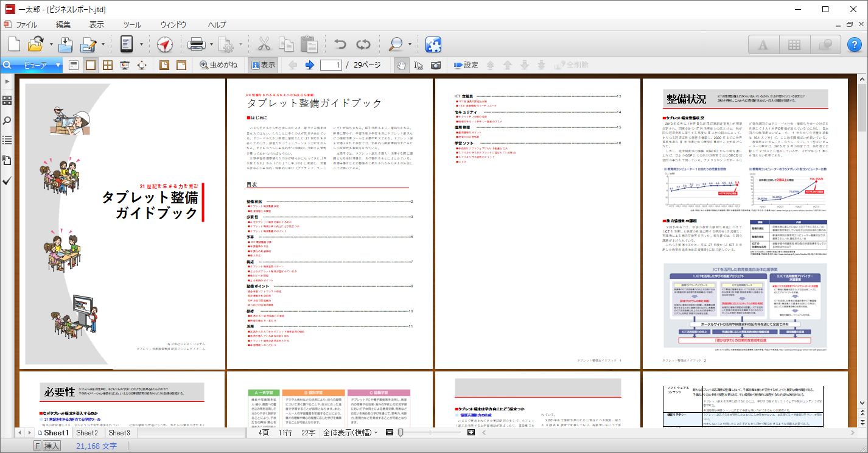
Task: Toggle the 挿入 insert mode indicator
Action: coord(52,446)
